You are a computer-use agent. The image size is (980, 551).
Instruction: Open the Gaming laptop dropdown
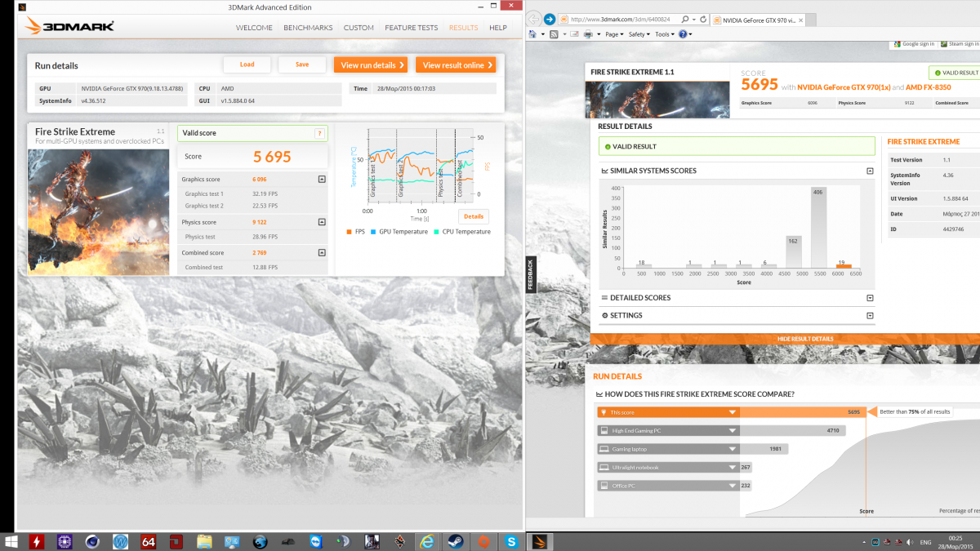(733, 449)
